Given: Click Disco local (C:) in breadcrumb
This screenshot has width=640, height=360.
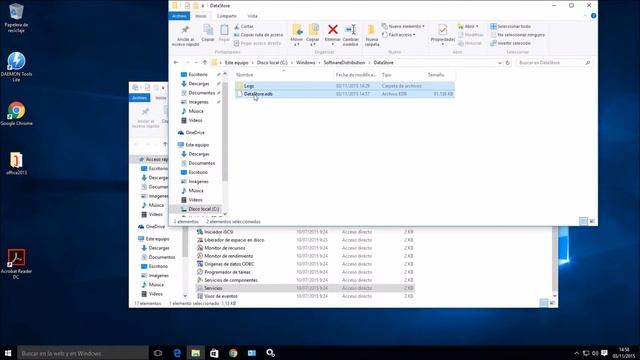Looking at the screenshot, I should (x=272, y=63).
